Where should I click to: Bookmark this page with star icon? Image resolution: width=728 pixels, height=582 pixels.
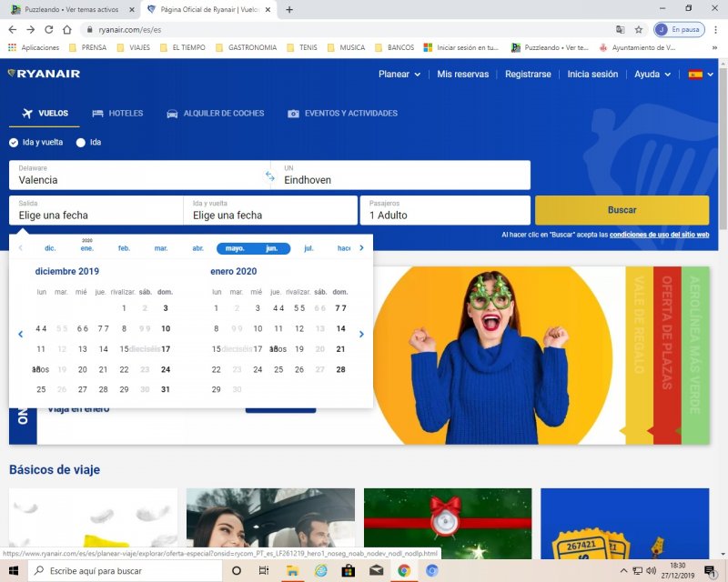639,29
